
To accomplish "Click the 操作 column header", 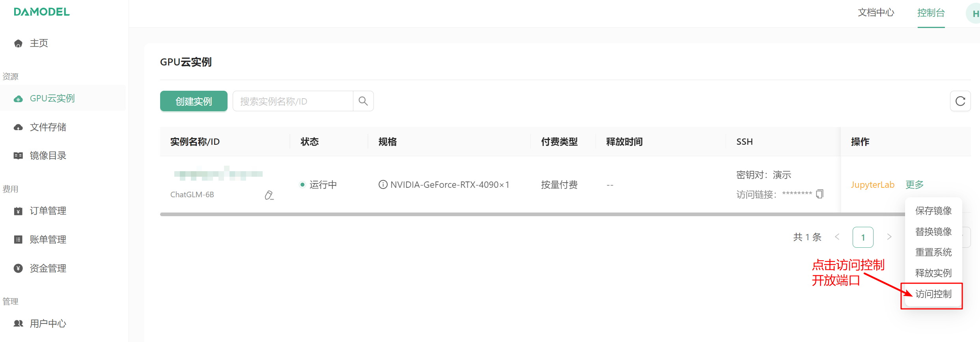I will (x=860, y=142).
